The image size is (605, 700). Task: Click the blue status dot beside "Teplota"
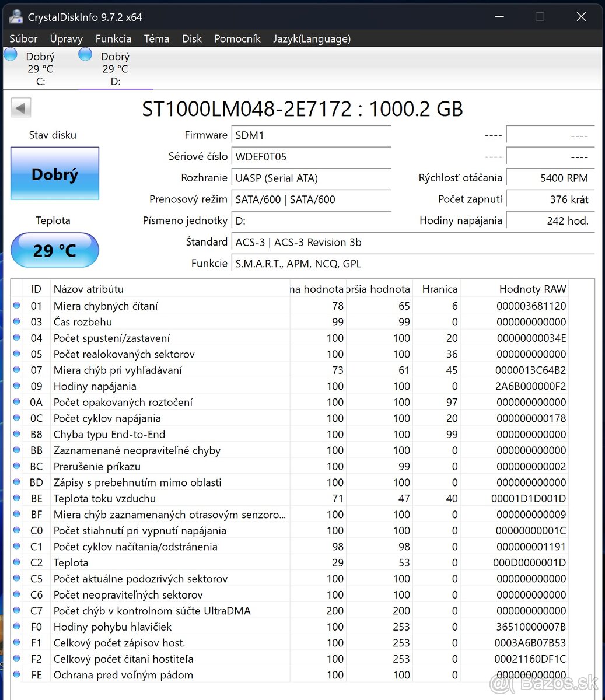[x=16, y=562]
